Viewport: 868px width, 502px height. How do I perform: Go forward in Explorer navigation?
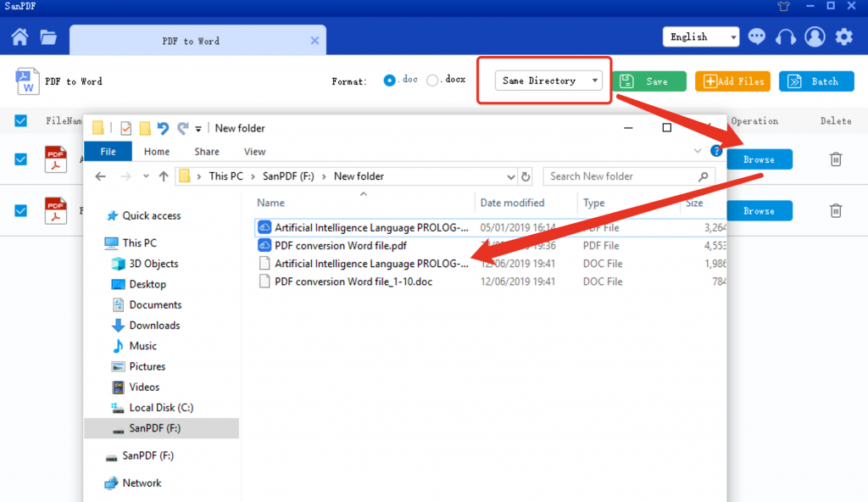(x=125, y=176)
